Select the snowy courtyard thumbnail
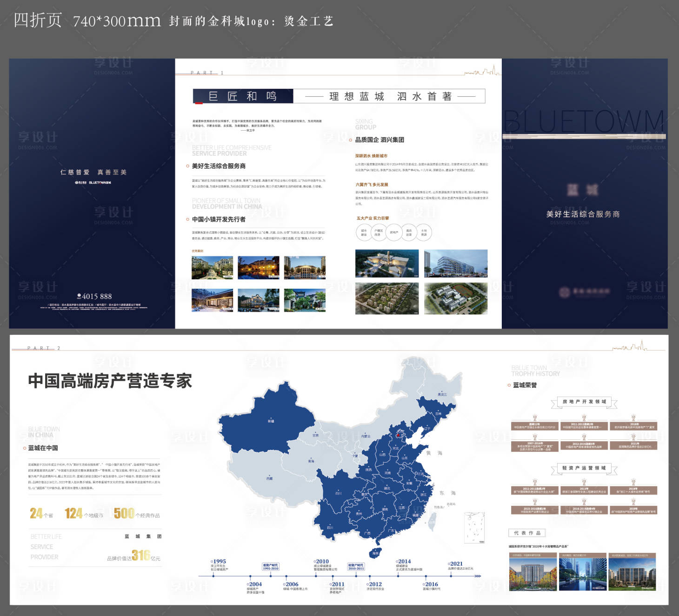 [x=213, y=300]
